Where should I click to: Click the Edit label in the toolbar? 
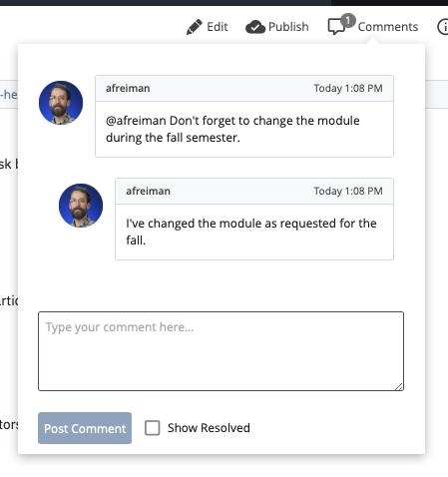click(x=218, y=27)
